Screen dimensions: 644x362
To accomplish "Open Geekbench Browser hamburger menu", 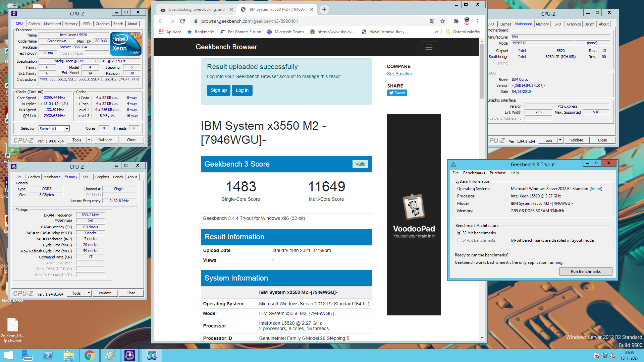I will tap(429, 47).
